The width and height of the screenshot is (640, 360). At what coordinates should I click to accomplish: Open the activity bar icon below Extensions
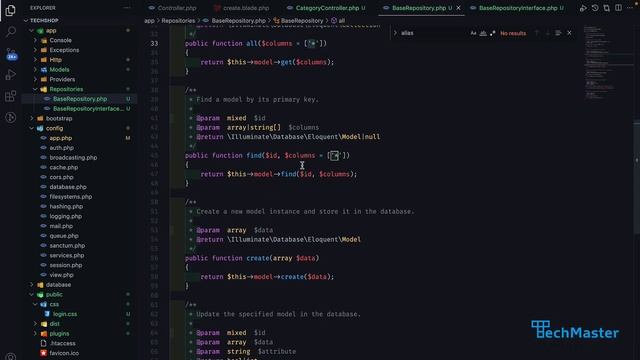[x=11, y=118]
